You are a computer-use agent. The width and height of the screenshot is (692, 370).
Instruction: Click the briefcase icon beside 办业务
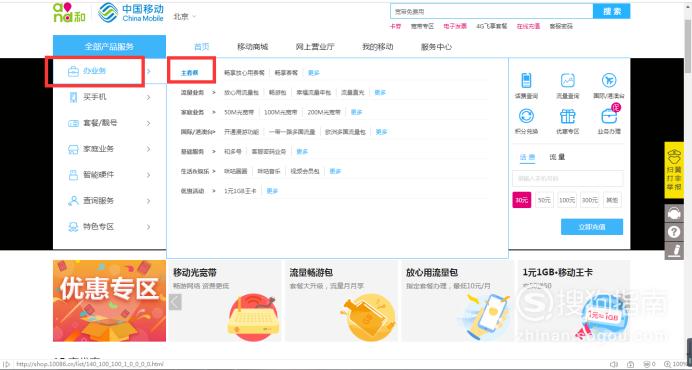(73, 71)
